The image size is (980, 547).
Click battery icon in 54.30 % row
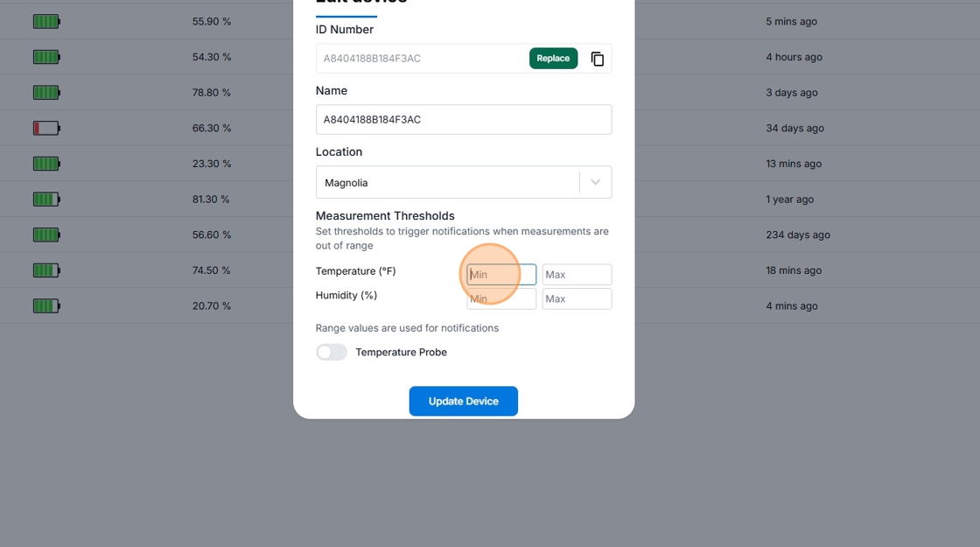click(x=46, y=57)
